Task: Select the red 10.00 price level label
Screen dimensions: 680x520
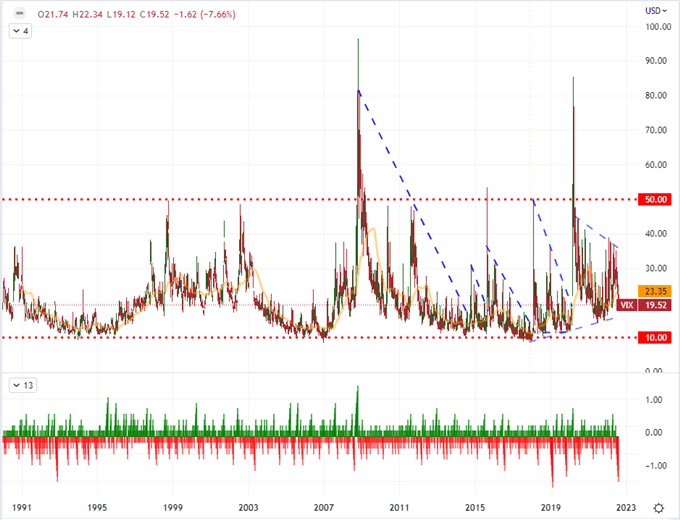Action: click(655, 338)
